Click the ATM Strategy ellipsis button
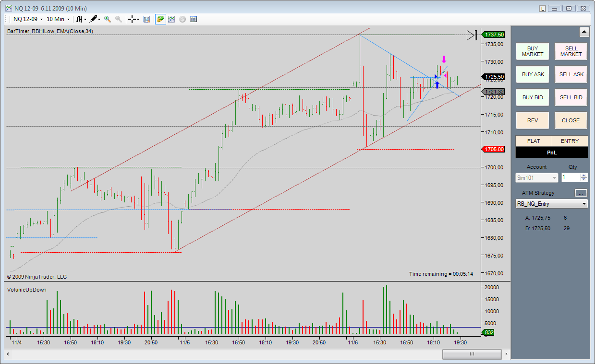This screenshot has width=595, height=364. click(x=581, y=193)
